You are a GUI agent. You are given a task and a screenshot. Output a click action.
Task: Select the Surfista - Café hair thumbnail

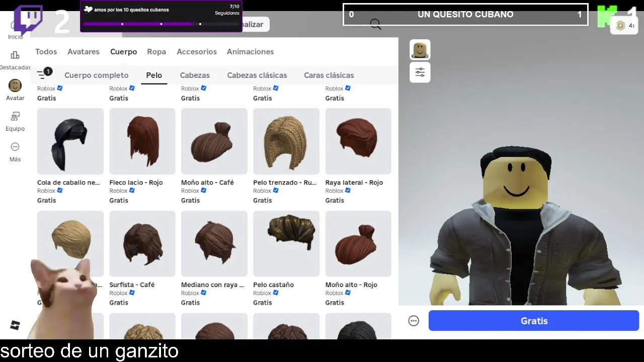point(142,244)
